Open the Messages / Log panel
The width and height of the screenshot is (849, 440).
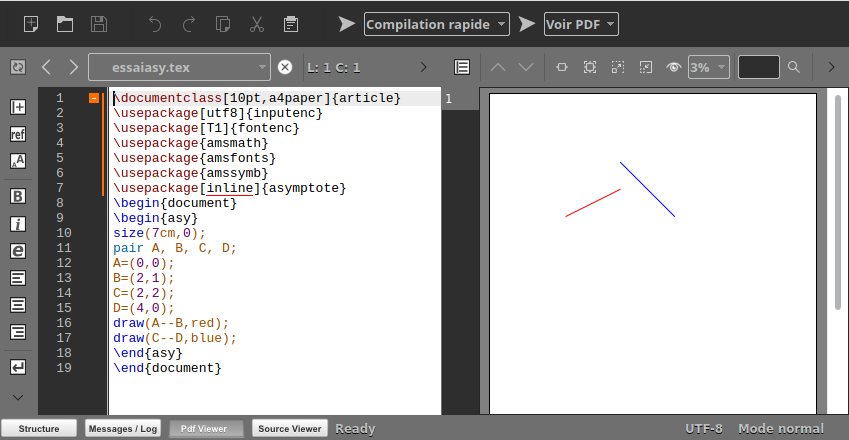click(x=122, y=429)
